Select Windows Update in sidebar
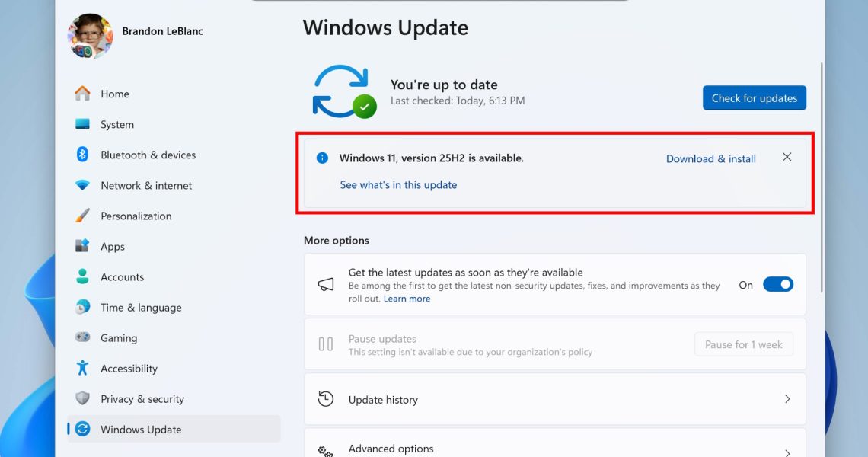The image size is (868, 457). click(x=174, y=429)
